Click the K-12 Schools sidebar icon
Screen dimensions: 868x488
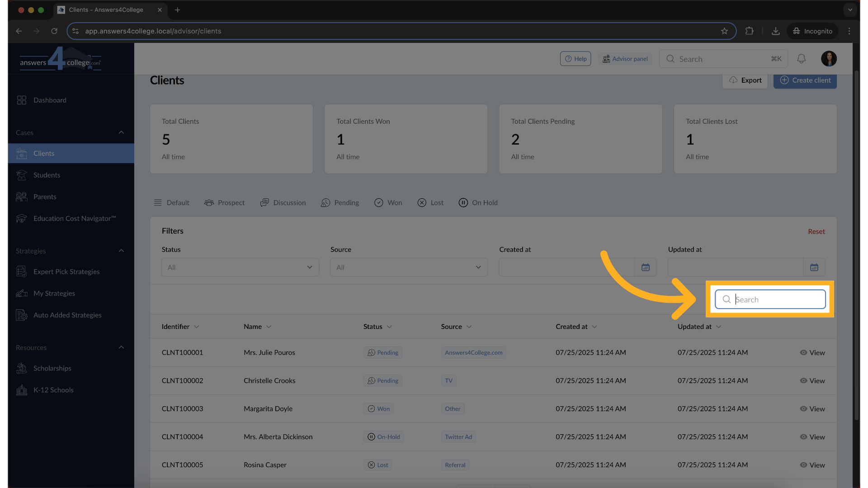[x=22, y=390]
